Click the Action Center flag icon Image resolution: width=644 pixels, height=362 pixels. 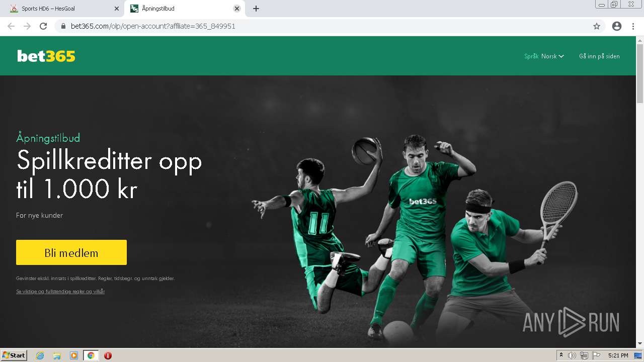coord(596,355)
